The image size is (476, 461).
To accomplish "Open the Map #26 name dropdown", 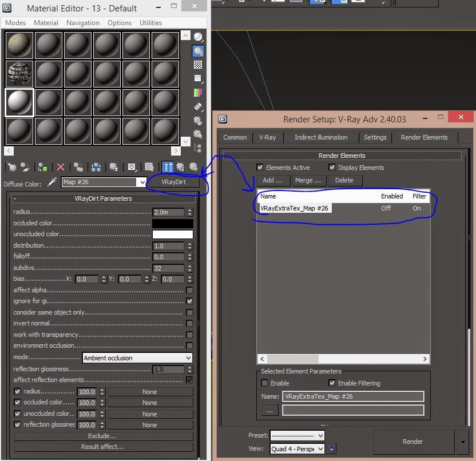I will 142,182.
